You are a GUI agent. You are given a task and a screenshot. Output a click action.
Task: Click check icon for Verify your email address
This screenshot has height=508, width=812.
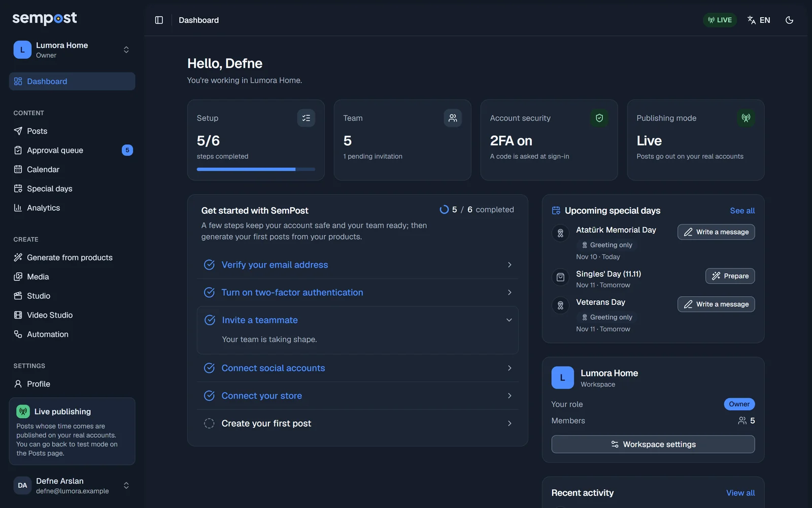[x=209, y=265]
